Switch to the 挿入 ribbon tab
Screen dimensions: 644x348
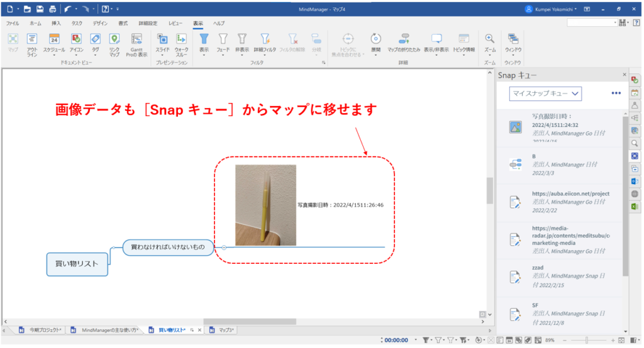tap(56, 23)
